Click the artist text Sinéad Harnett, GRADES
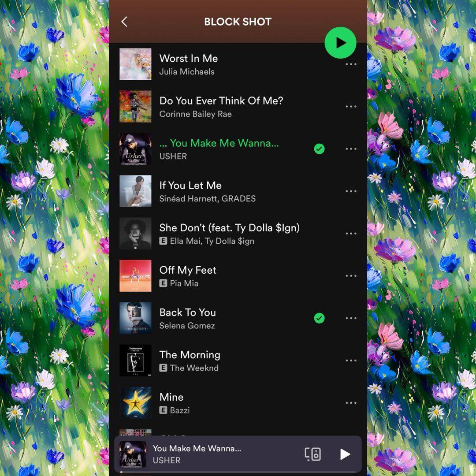Viewport: 476px width, 476px height. tap(207, 198)
